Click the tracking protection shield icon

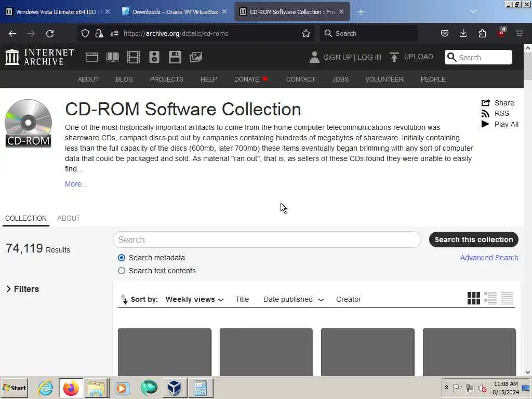85,33
